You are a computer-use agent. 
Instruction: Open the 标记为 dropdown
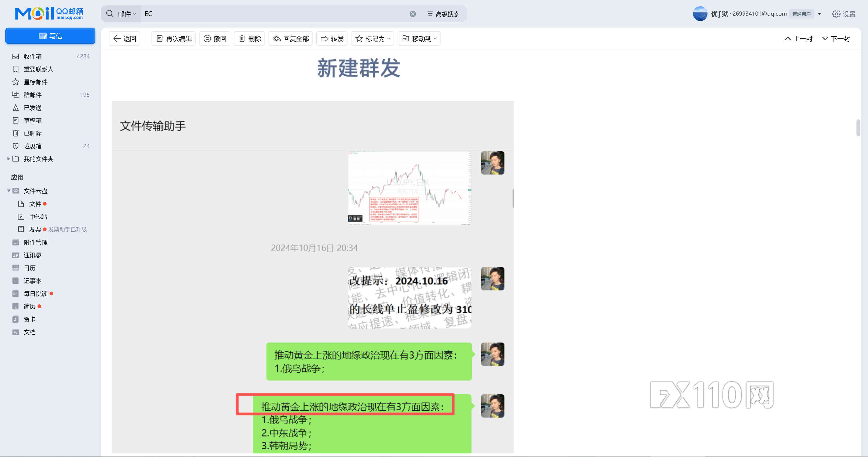pos(373,39)
